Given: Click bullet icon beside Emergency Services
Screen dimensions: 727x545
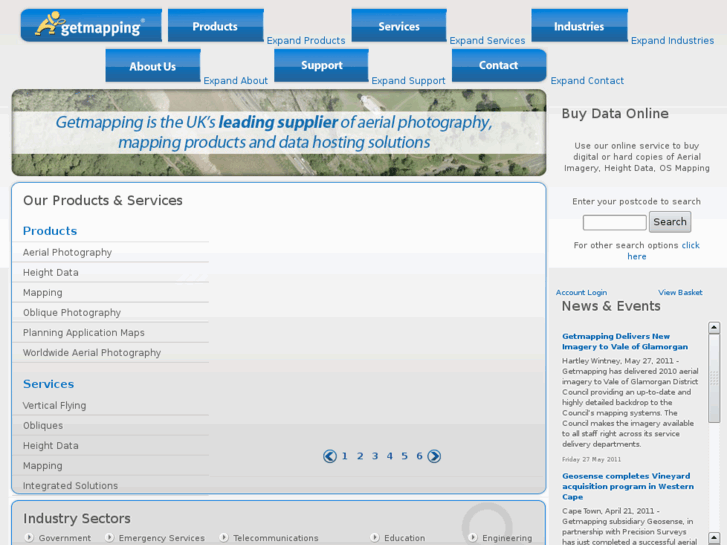Looking at the screenshot, I should 109,537.
